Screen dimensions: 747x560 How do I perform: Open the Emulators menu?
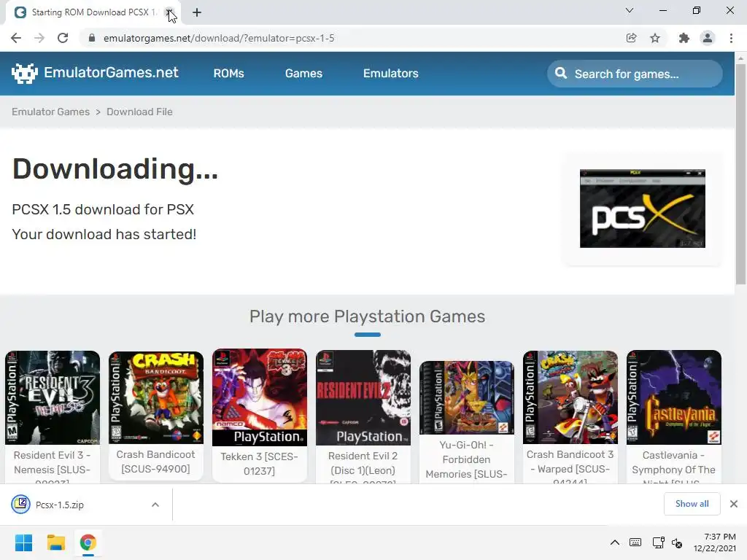coord(391,74)
